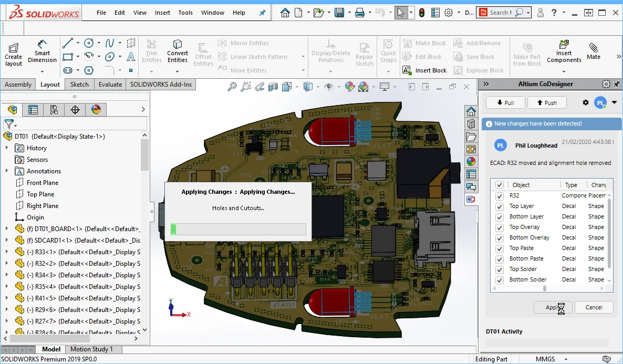Select the Convert Entities tool
Screen dimensions: 623x364
point(178,51)
